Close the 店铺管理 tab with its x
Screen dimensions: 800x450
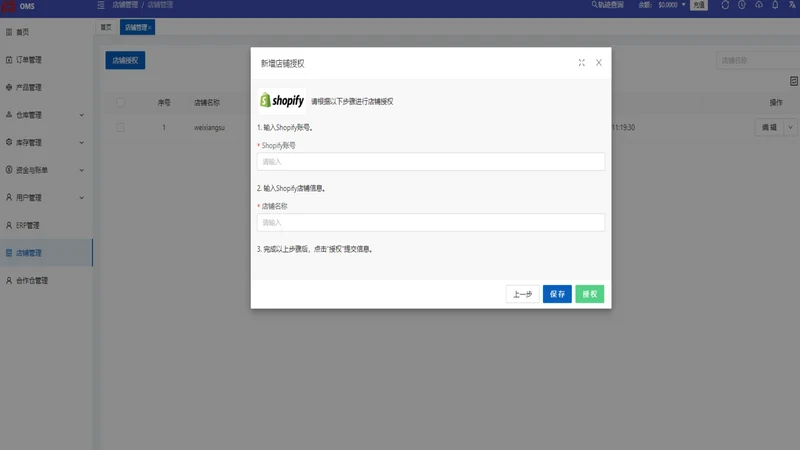[x=149, y=28]
